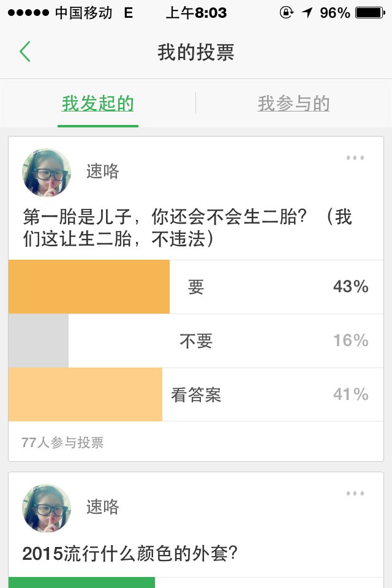This screenshot has width=392, height=588.
Task: Tap the rotation lock status icon
Action: coord(286,12)
